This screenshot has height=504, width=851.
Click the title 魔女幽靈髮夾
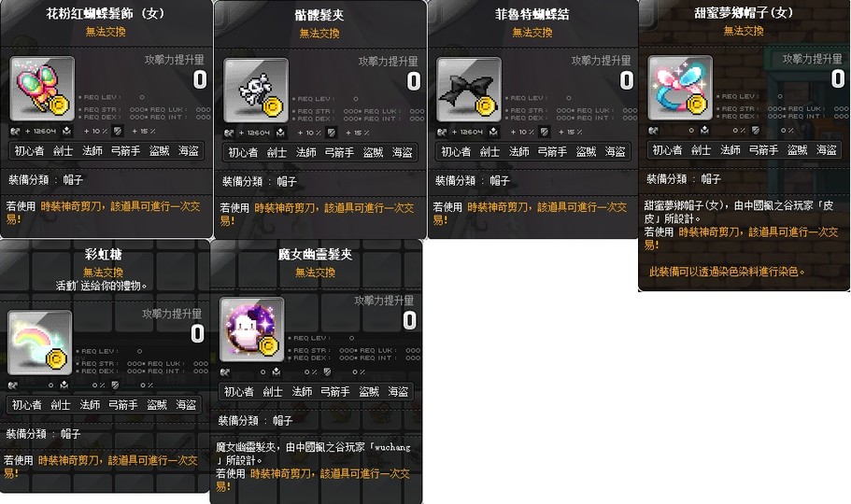316,254
